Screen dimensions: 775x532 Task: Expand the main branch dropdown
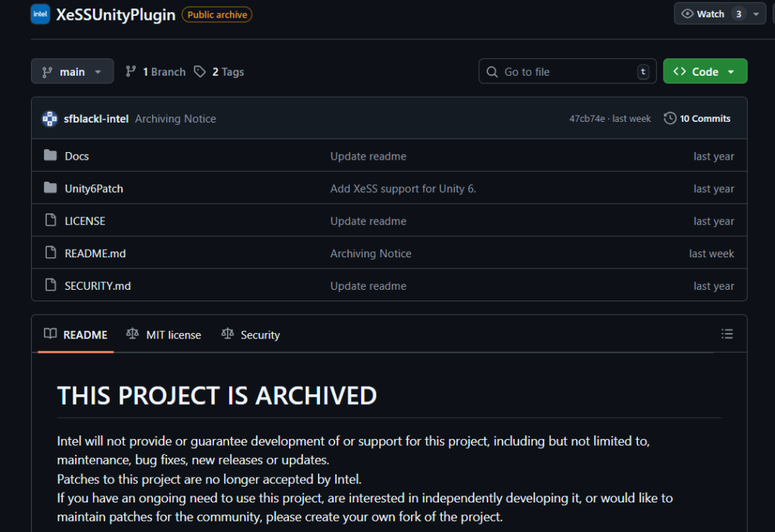(73, 72)
